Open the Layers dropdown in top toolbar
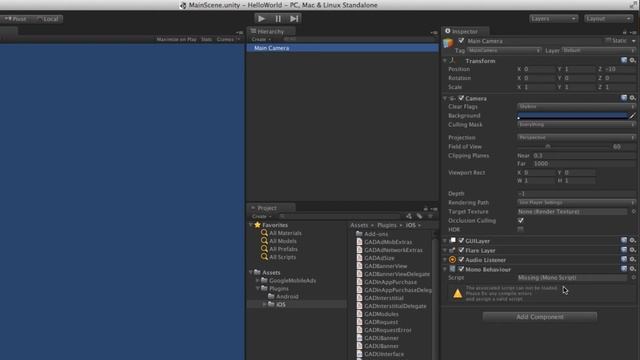This screenshot has height=360, width=640. (x=553, y=19)
